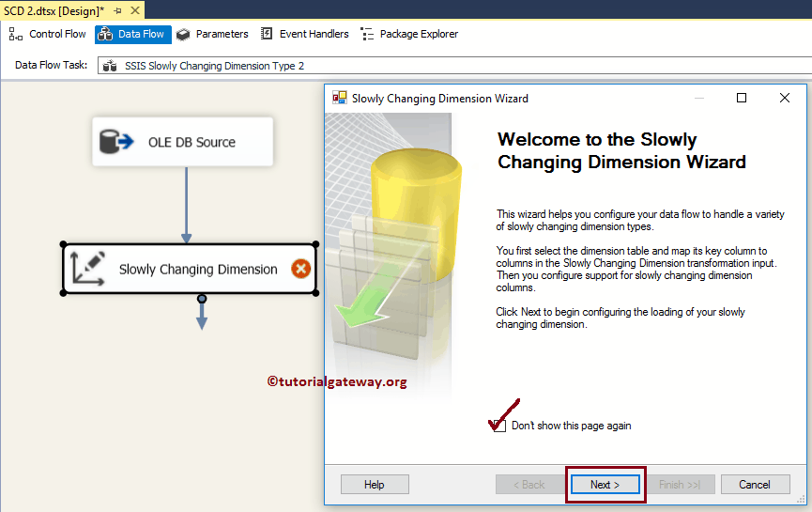
Task: Open the Data Flow Task dropdown
Action: 454,66
